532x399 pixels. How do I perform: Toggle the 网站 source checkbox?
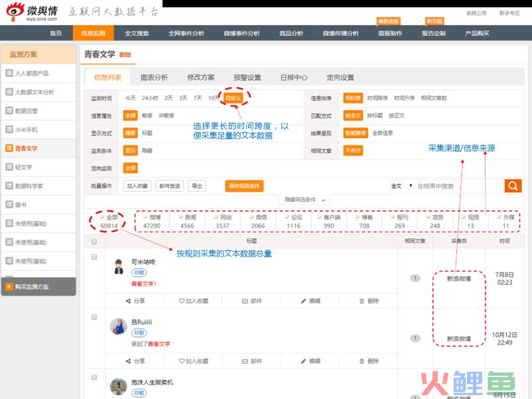coord(216,217)
